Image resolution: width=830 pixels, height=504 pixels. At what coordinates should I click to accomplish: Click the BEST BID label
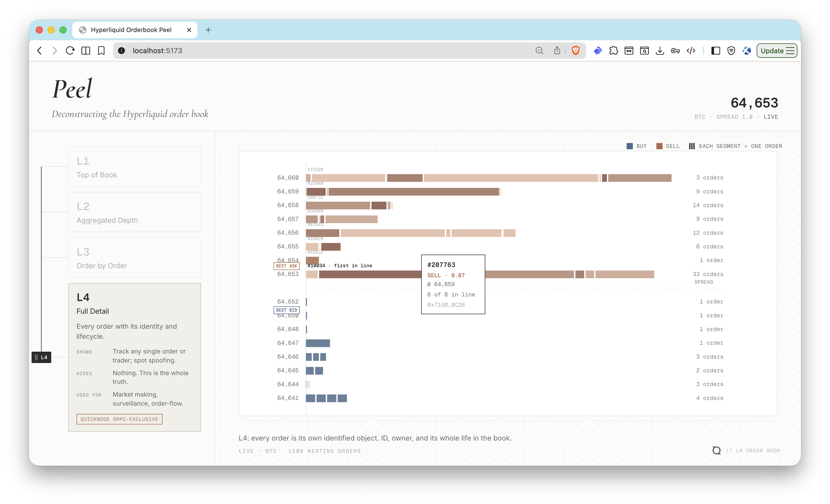point(286,310)
